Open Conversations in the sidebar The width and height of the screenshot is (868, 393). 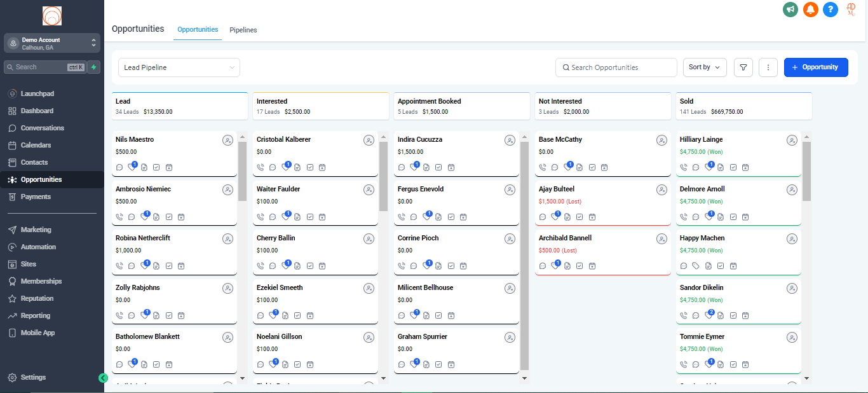pos(42,128)
